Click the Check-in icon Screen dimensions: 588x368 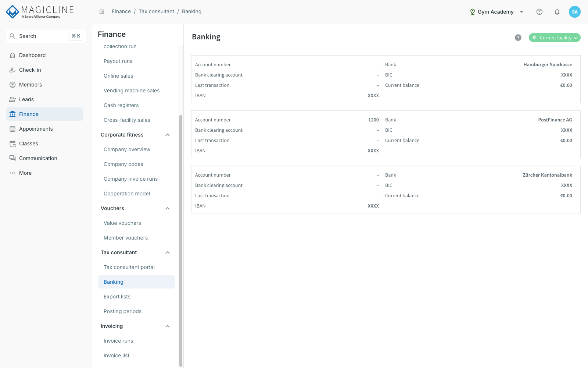click(12, 70)
